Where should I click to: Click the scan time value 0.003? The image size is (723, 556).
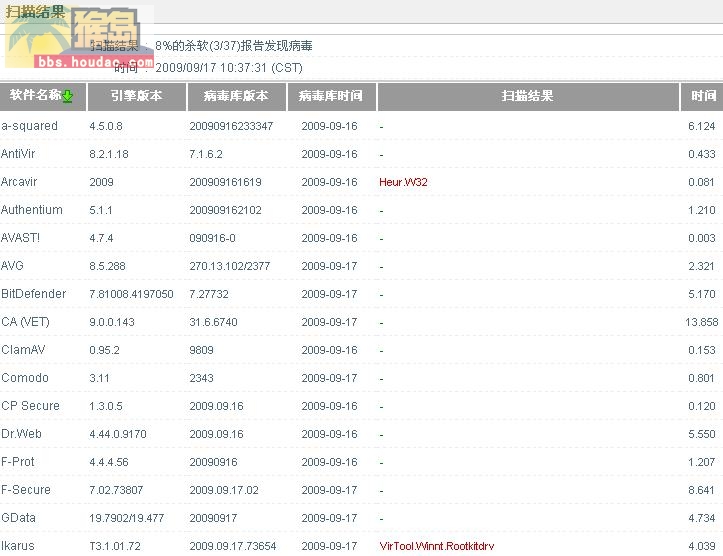[x=701, y=238]
